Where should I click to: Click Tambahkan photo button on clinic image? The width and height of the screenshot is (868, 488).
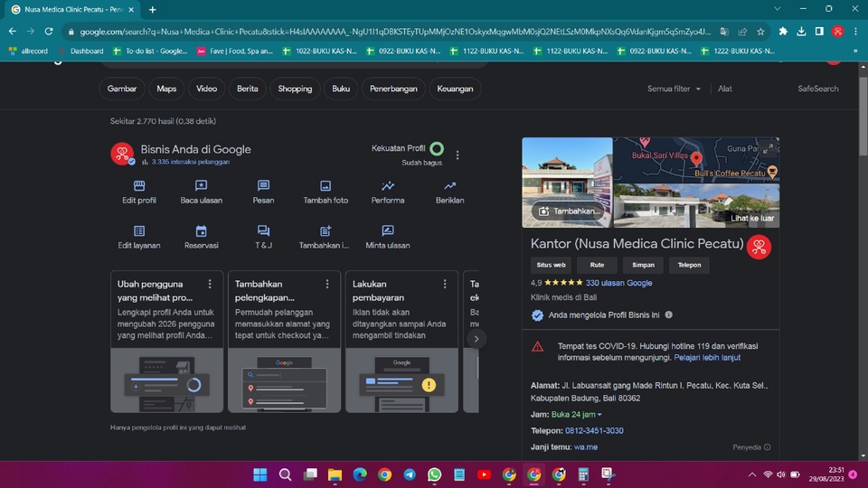coord(569,211)
